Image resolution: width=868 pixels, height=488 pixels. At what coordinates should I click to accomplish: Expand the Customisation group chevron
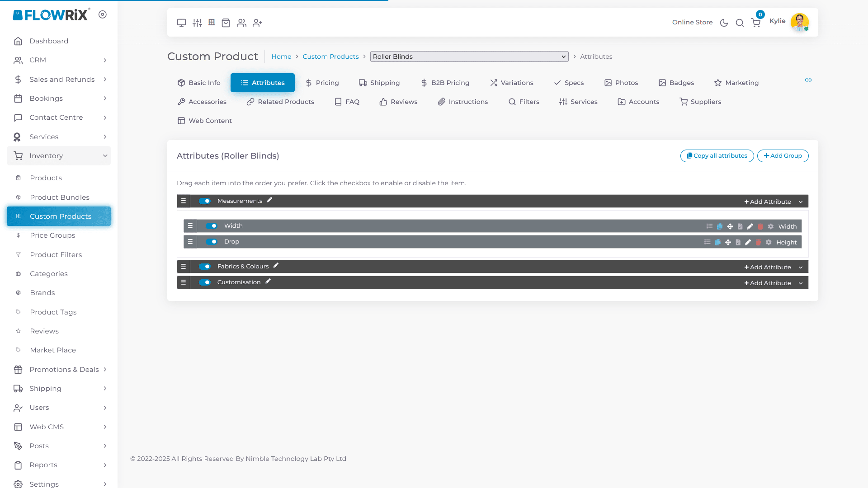coord(801,283)
